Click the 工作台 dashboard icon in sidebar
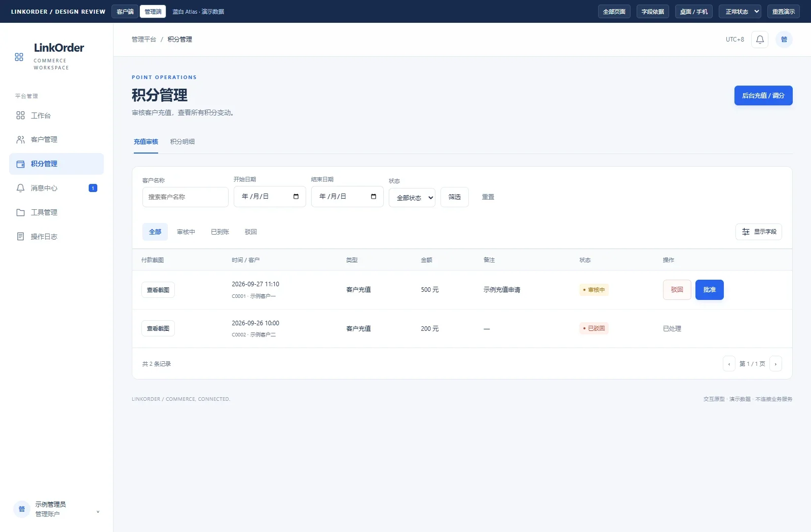 [20, 116]
